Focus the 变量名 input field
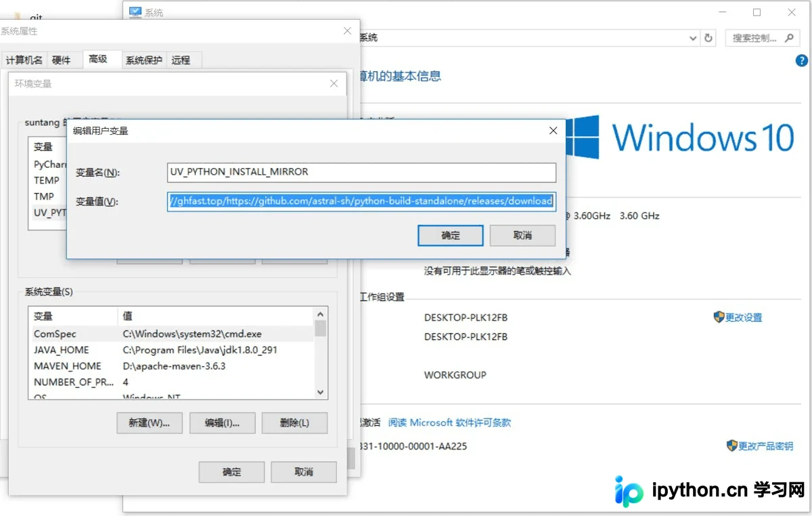This screenshot has width=812, height=516. click(362, 172)
